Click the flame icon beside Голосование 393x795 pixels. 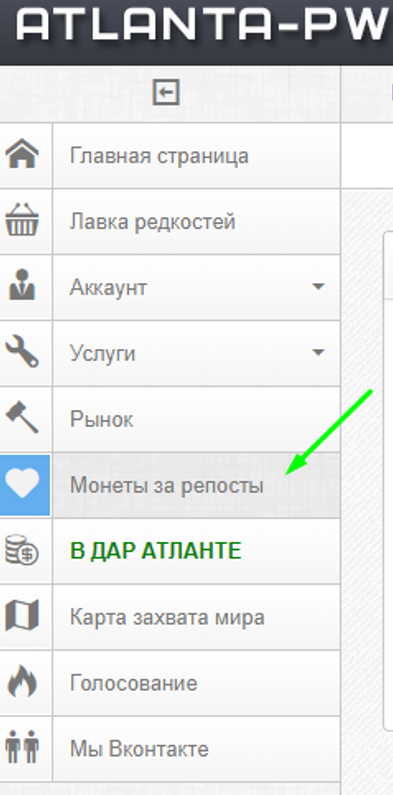(22, 682)
